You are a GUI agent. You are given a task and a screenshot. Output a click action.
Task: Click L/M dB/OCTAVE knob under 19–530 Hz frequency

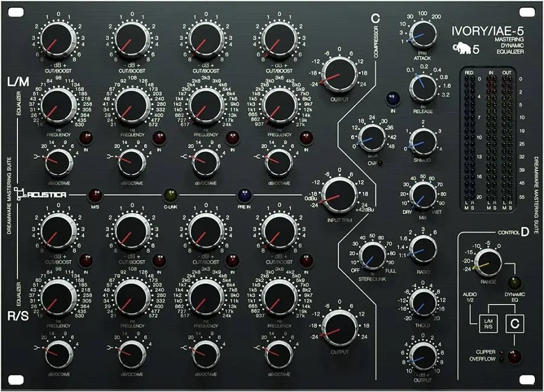click(58, 163)
